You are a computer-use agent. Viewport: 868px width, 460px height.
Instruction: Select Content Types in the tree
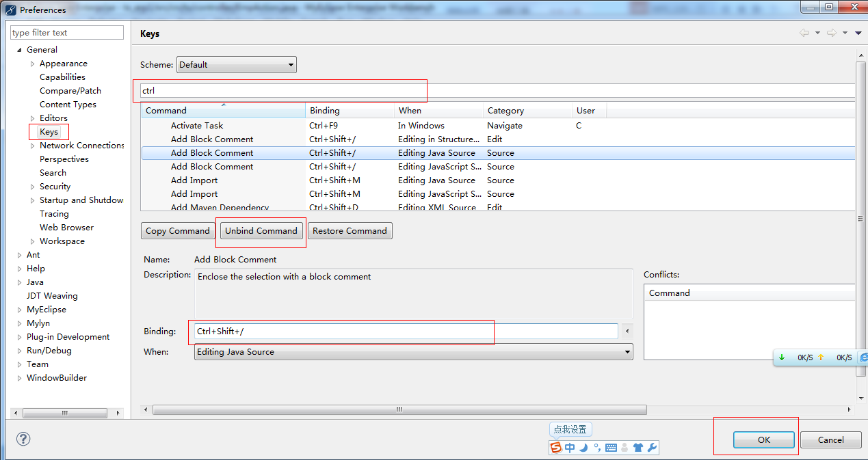pyautogui.click(x=68, y=105)
